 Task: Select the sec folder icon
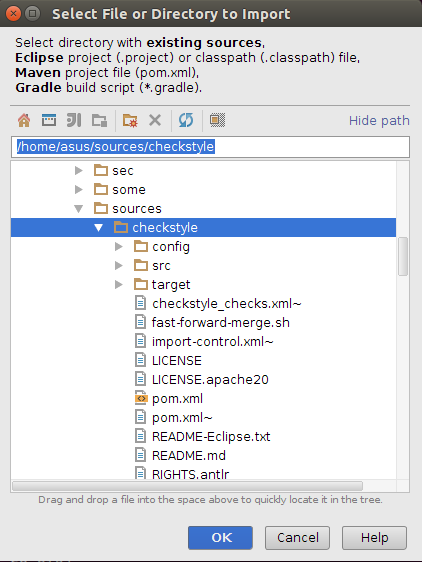click(101, 170)
